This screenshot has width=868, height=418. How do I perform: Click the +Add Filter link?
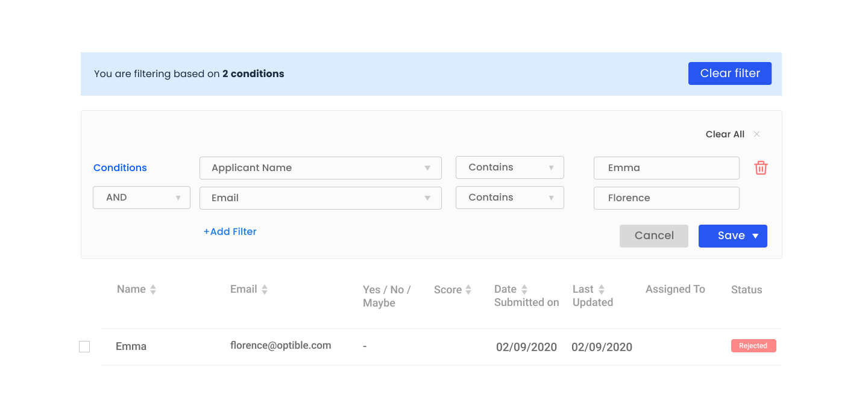click(x=230, y=232)
